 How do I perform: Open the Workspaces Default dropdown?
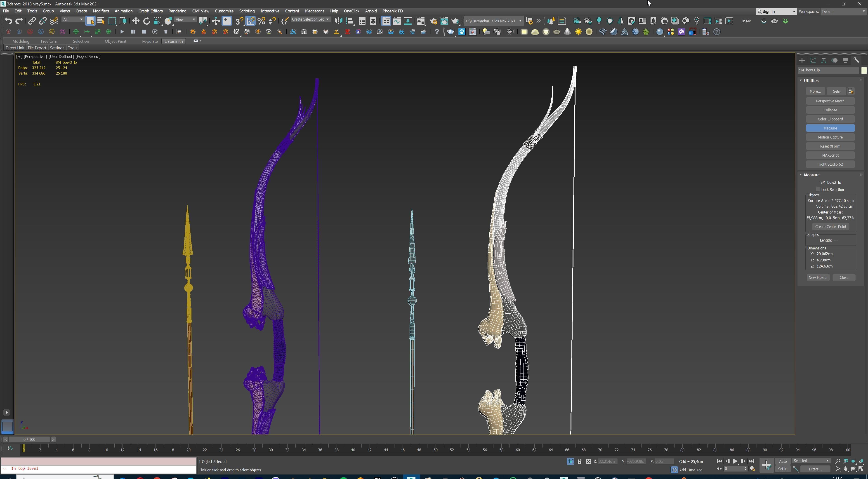tap(843, 11)
